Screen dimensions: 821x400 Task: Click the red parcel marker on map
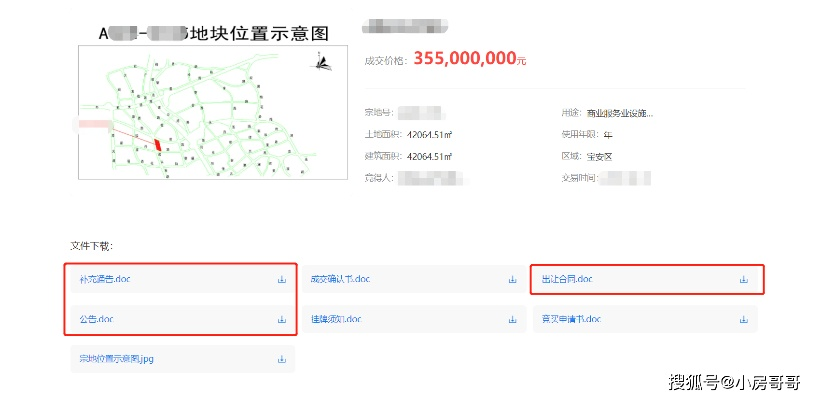(157, 145)
